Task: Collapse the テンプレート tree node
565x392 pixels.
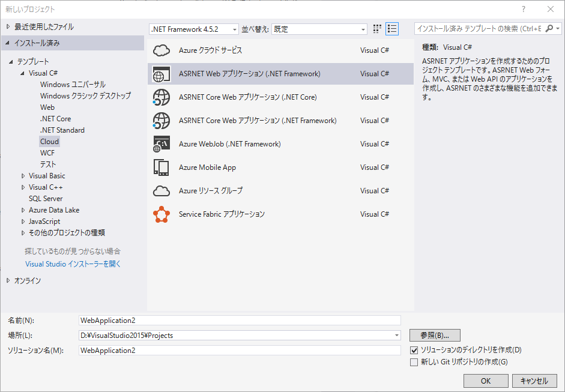Action: click(x=11, y=62)
